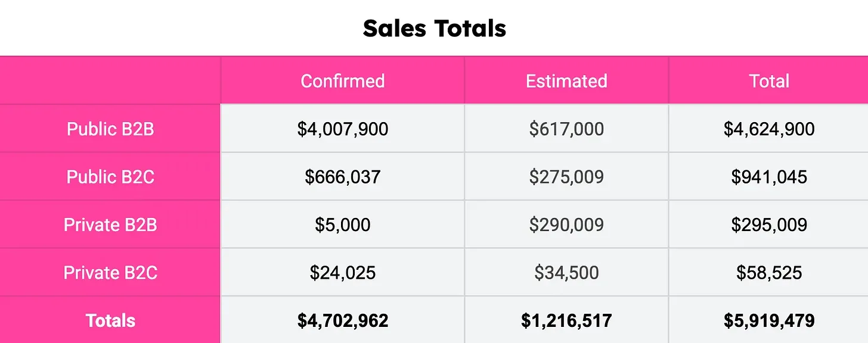Image resolution: width=868 pixels, height=343 pixels.
Task: Select the $275,009 estimated cell
Action: (x=566, y=177)
